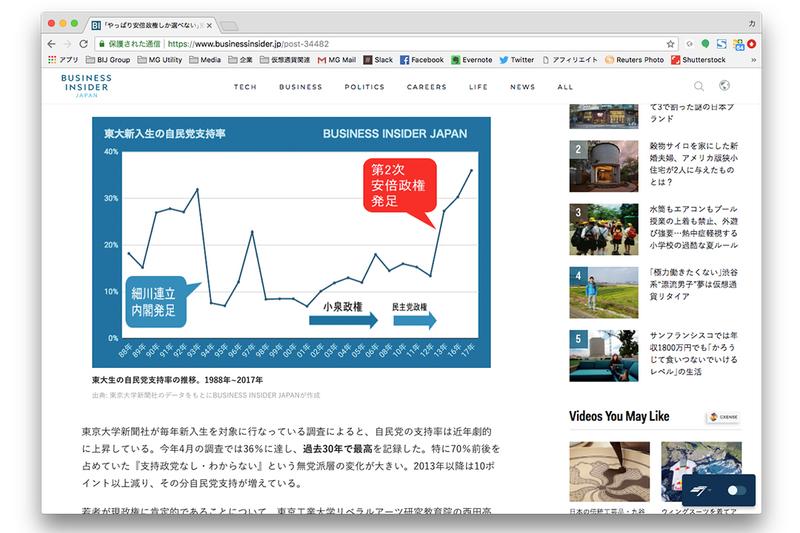Open the Slack bookmark
This screenshot has width=800, height=533.
(x=378, y=60)
